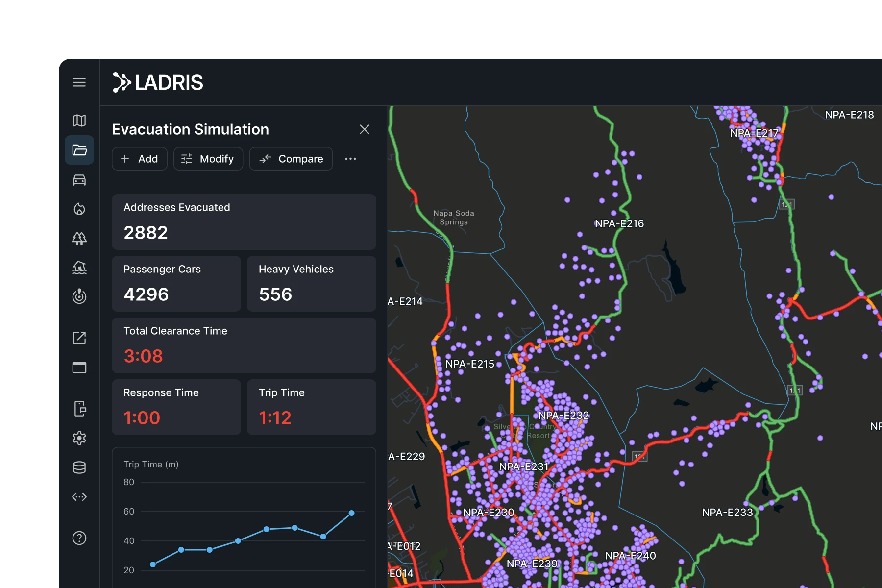Image resolution: width=882 pixels, height=588 pixels.
Task: Click the external link share icon
Action: coord(79,338)
